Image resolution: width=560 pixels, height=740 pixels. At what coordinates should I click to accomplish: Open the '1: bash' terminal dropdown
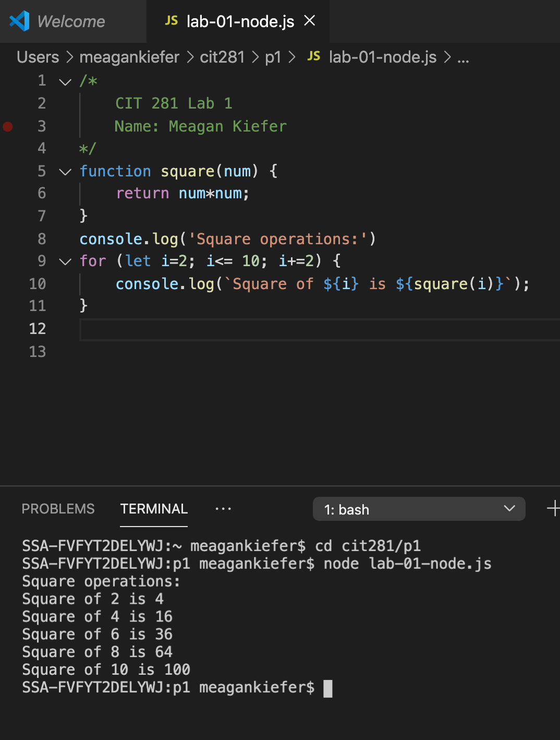(419, 509)
